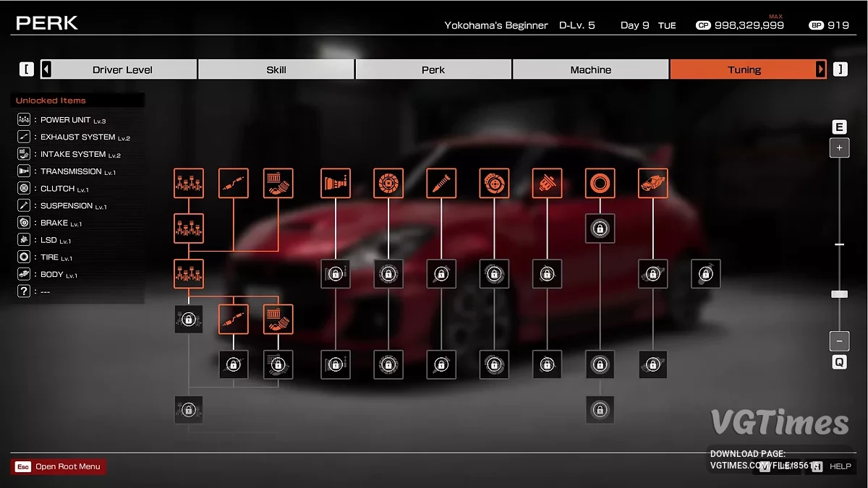
Task: Select the Power Unit upgrade icon
Action: tap(189, 183)
